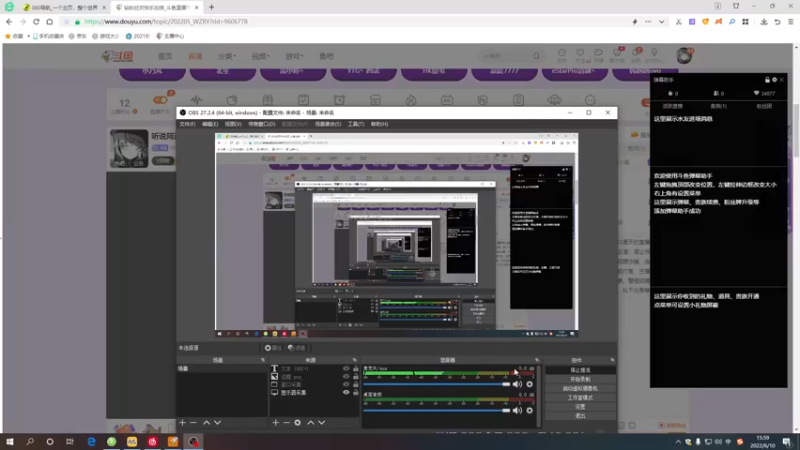Open the browser downloads icon
The height and width of the screenshot is (450, 800).
point(764,22)
